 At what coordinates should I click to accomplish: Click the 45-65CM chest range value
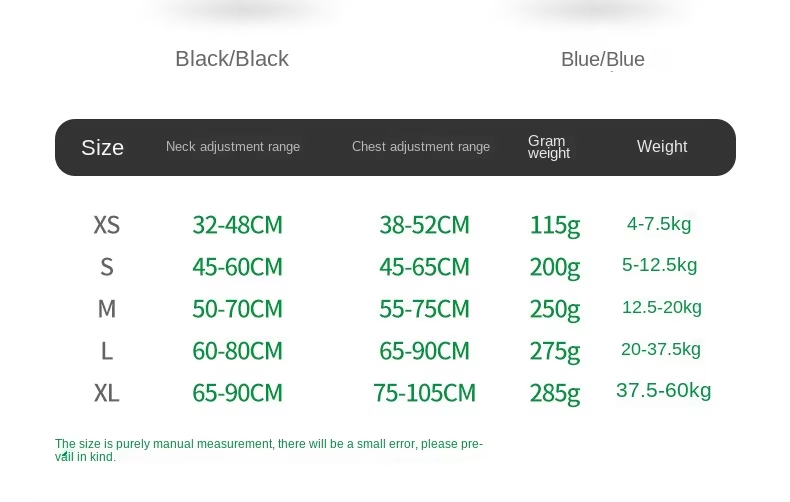tap(424, 267)
